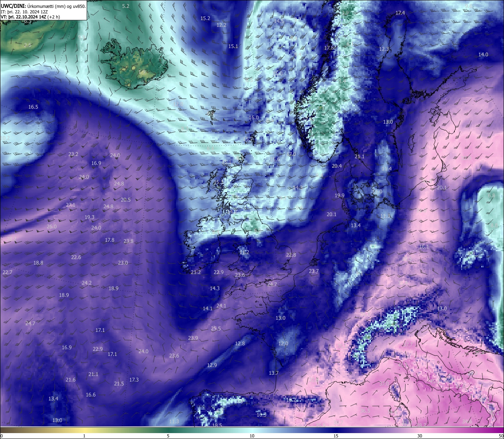Click the 5.2 value north of Iceland

coord(126,6)
